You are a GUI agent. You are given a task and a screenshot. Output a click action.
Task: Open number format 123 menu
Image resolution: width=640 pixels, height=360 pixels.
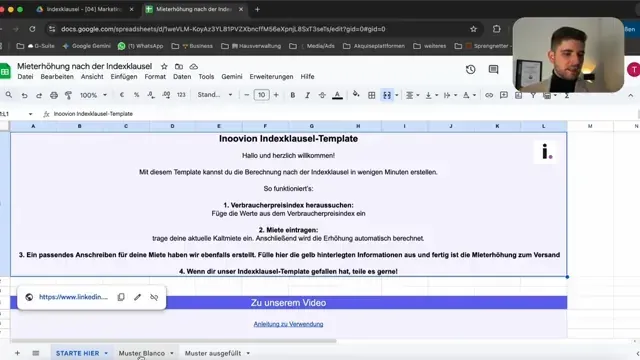181,95
